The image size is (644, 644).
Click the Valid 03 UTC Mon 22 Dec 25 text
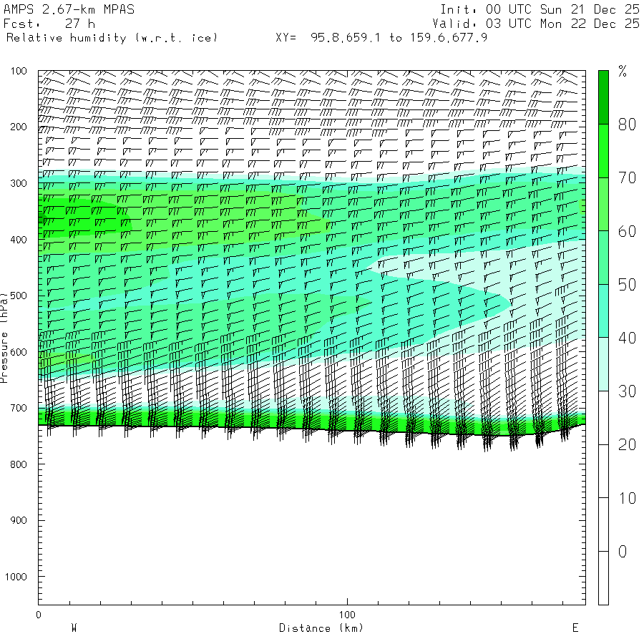click(535, 24)
